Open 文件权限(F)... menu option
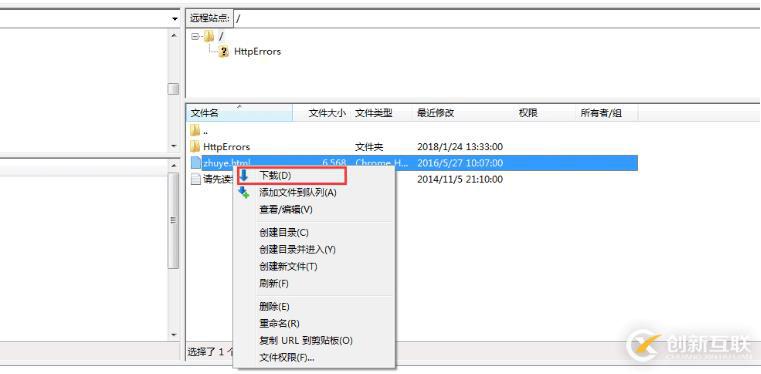Image resolution: width=761 pixels, height=374 pixels. point(286,358)
